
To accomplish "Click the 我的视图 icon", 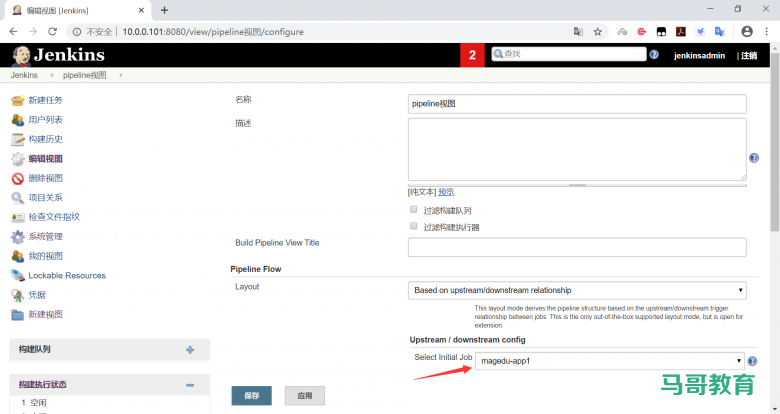I will (x=17, y=256).
